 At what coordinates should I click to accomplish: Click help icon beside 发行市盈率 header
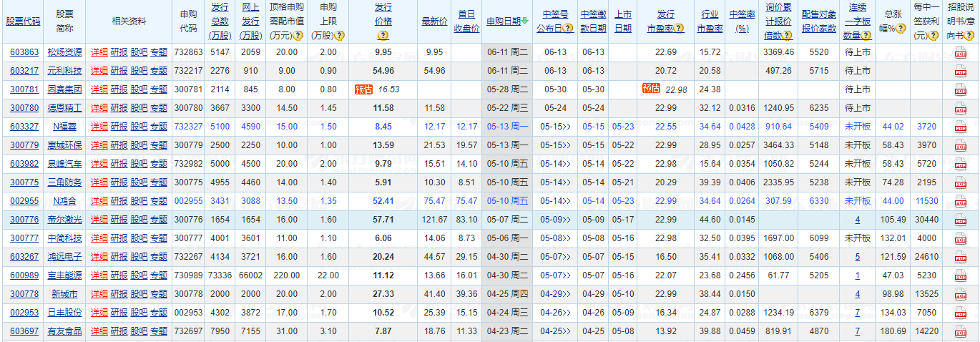678,29
